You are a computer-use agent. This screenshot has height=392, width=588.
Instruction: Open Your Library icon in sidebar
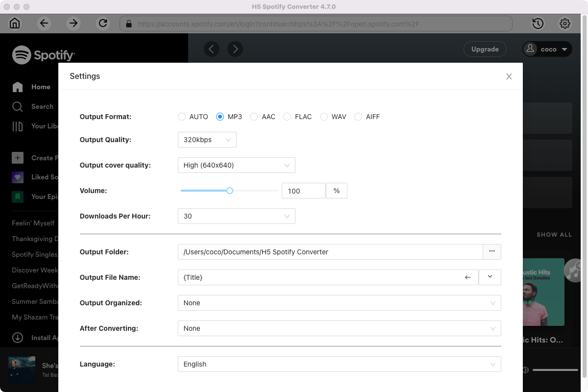(x=18, y=126)
